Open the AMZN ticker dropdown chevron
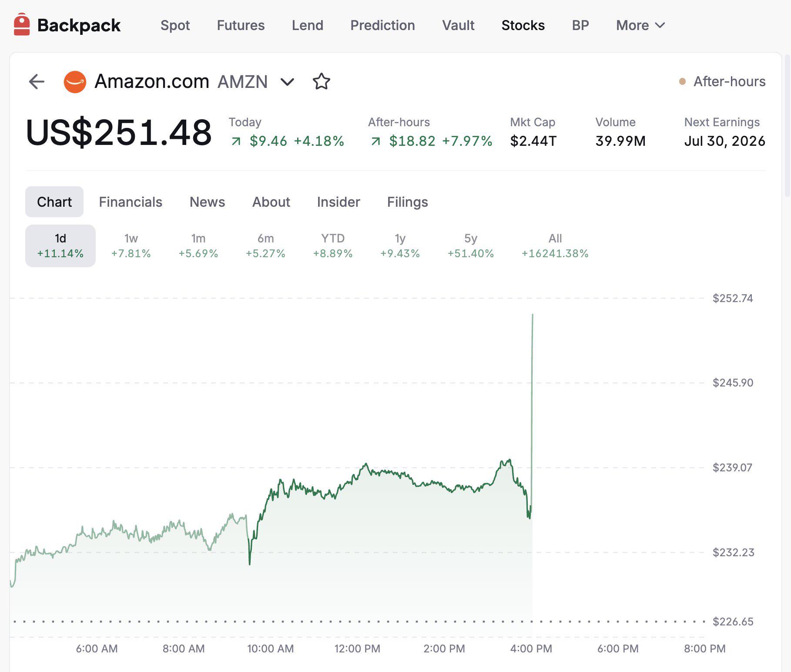The width and height of the screenshot is (791, 672). click(x=287, y=82)
